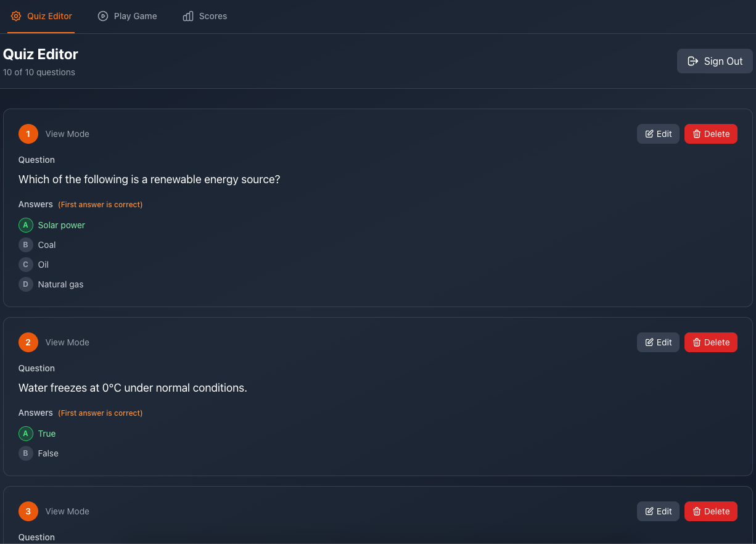The image size is (756, 544).
Task: Select answer B circle next to Coal
Action: click(x=25, y=245)
